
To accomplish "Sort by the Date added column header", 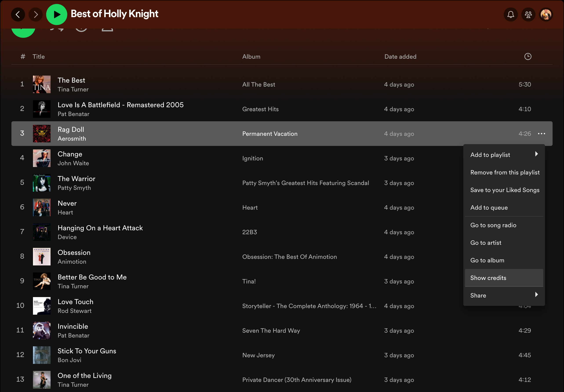I will click(x=400, y=56).
